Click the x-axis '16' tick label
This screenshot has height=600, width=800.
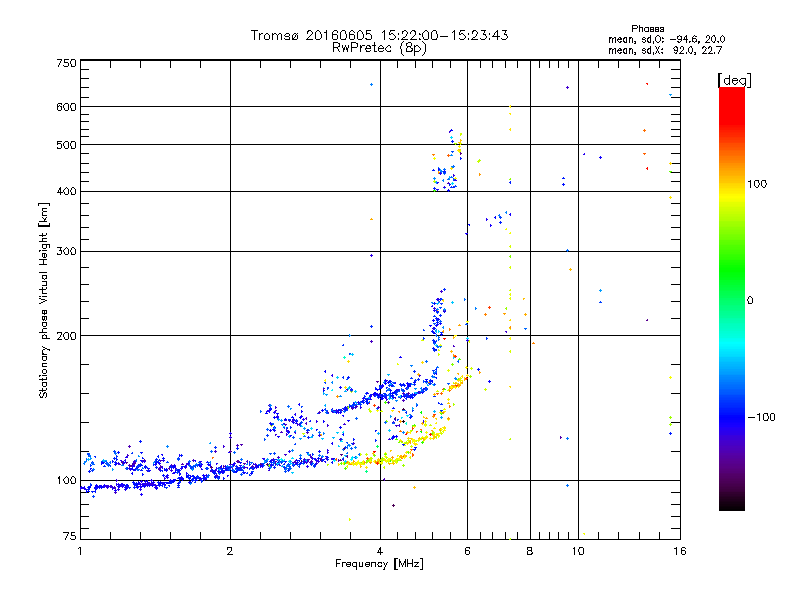680,551
